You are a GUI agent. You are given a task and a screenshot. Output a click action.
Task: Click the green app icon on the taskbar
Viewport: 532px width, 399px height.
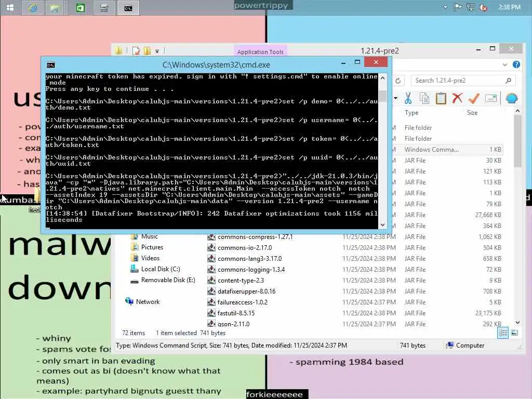pyautogui.click(x=81, y=8)
